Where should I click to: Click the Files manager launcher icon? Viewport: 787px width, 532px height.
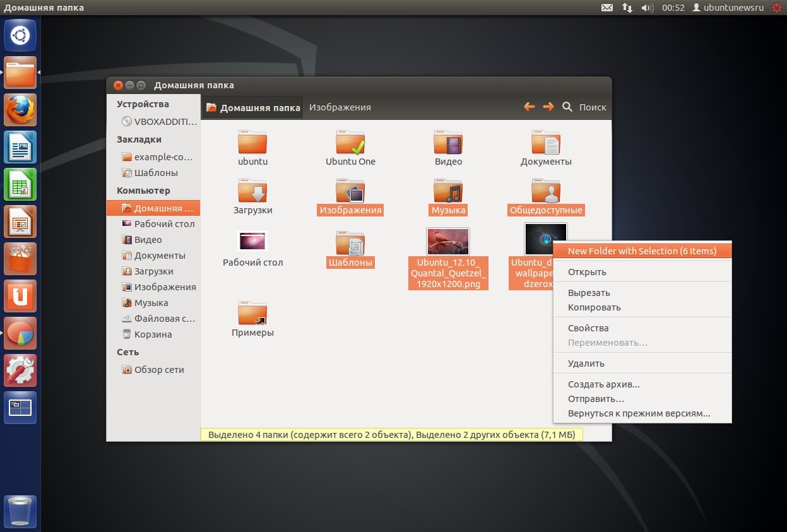[x=21, y=73]
